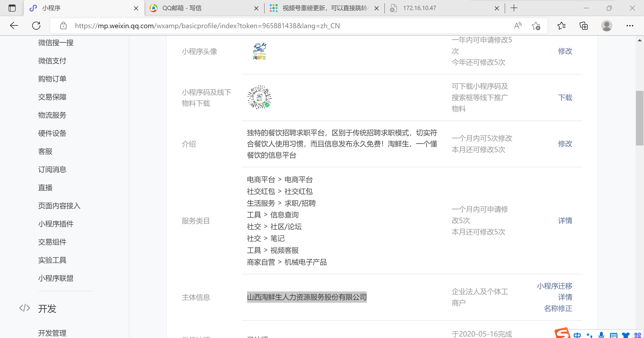View site lock information icon

(x=63, y=26)
